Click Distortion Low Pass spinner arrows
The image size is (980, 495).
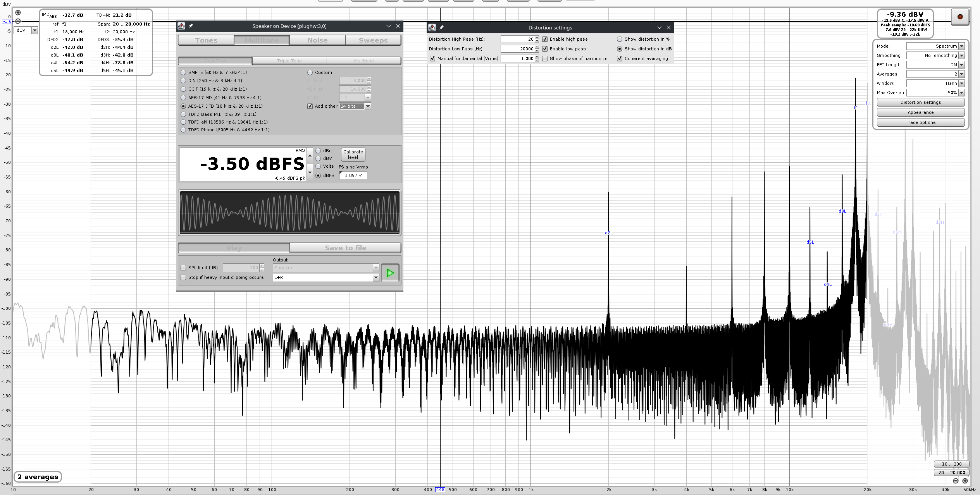537,49
